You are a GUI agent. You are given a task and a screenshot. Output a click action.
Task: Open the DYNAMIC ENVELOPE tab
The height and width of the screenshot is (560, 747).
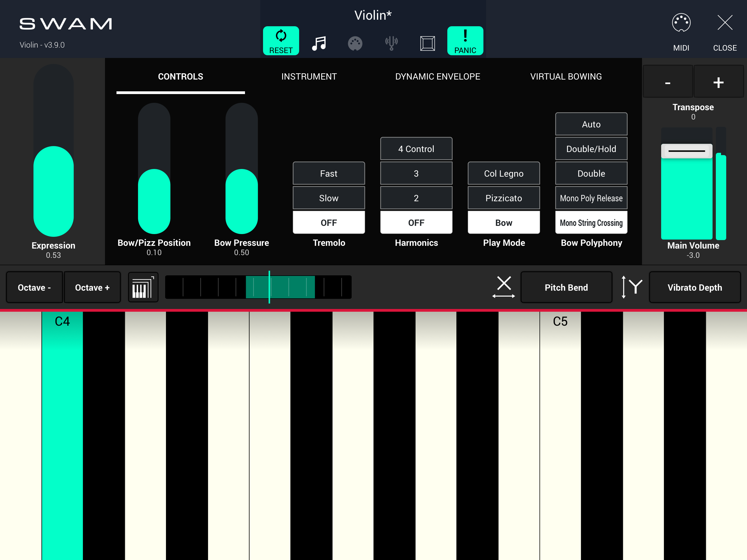tap(438, 77)
